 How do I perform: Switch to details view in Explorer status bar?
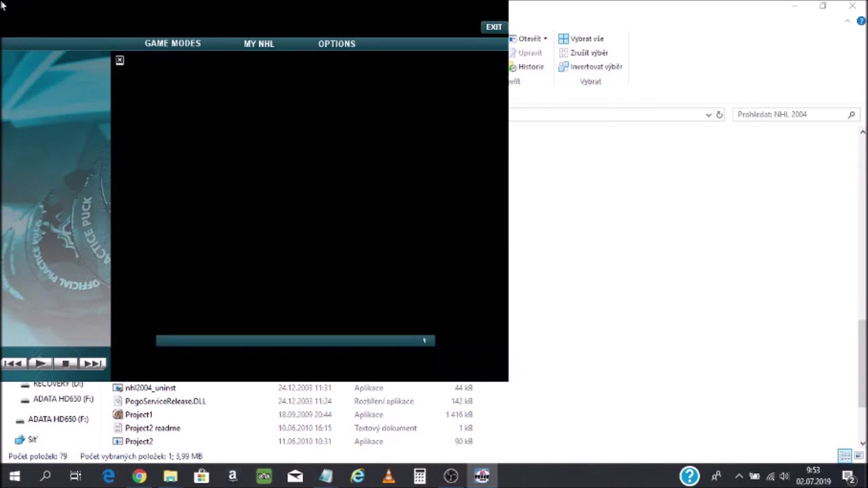pos(845,455)
